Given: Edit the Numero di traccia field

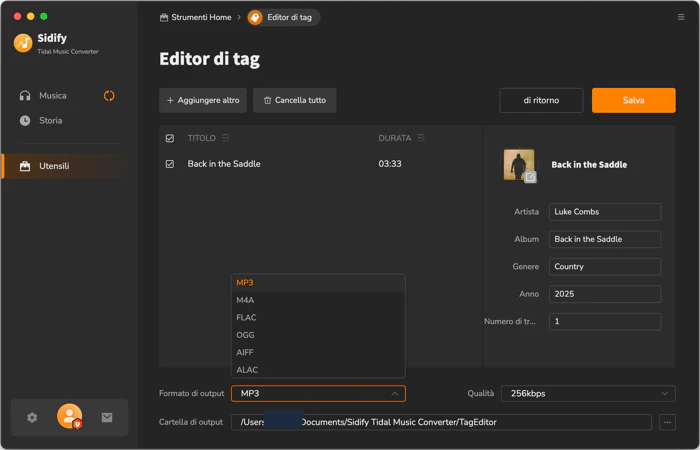Looking at the screenshot, I should [x=604, y=321].
